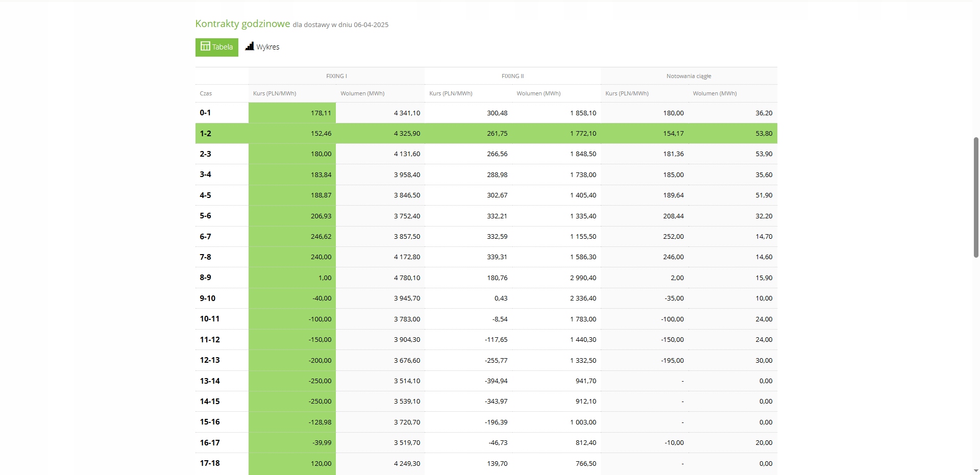Click the scroll down arrow at page edge
The width and height of the screenshot is (980, 475).
(x=976, y=470)
